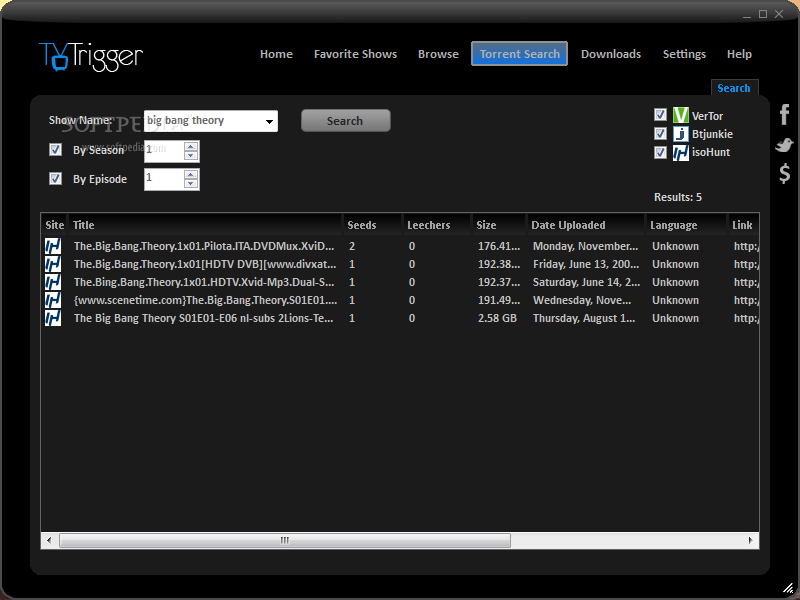Screen dimensions: 800x600
Task: Click isoHunt icon in the HDTV DVB divxat row
Action: (53, 264)
